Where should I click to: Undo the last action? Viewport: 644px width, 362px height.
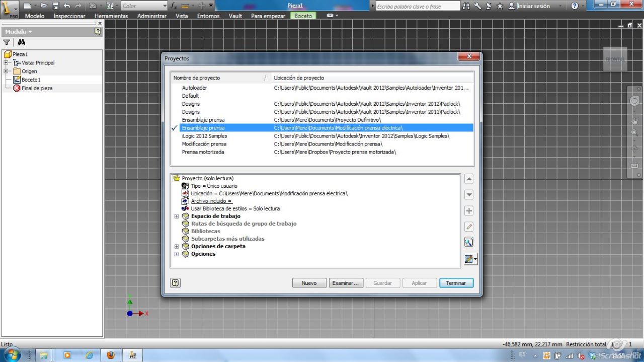tap(67, 6)
